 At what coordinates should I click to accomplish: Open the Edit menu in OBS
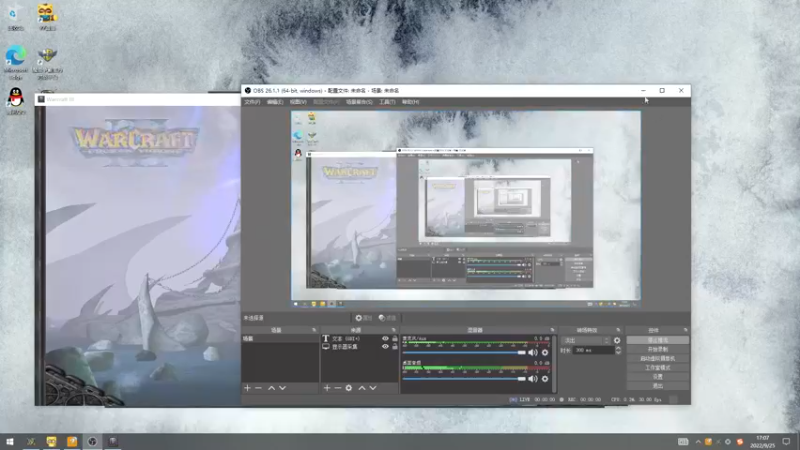click(275, 102)
